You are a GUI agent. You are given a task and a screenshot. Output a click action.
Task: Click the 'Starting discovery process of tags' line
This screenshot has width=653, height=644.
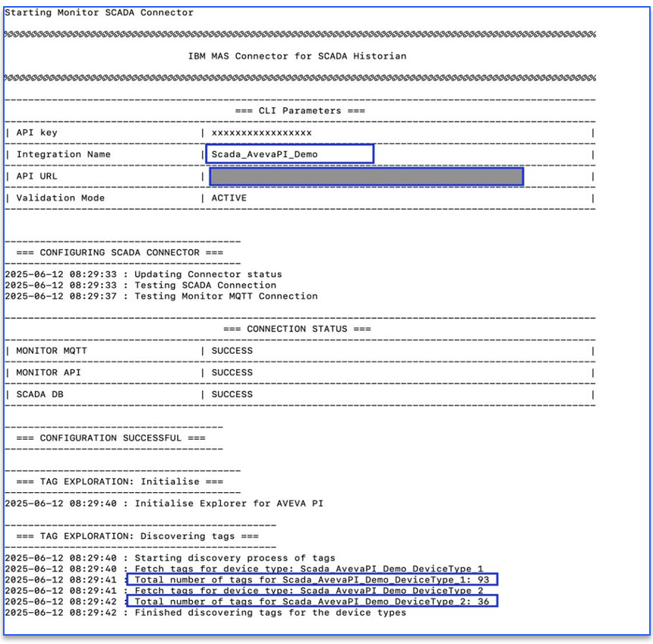(170, 557)
